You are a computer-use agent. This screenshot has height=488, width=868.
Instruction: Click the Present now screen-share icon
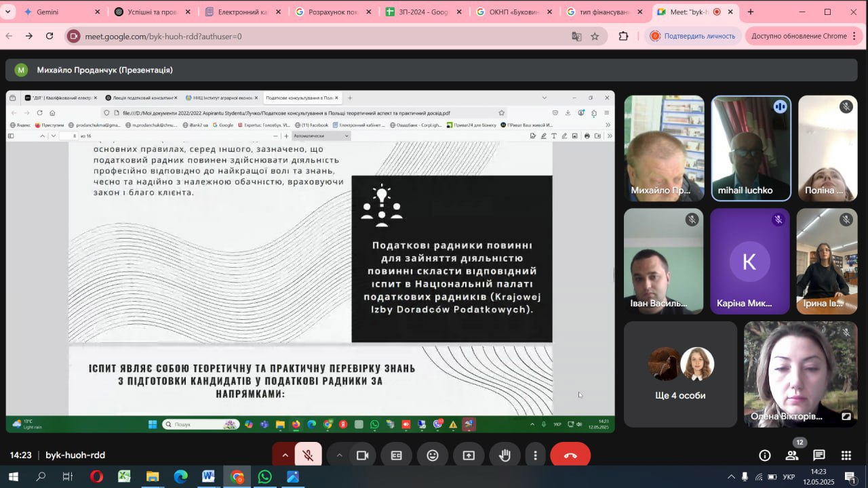point(469,455)
